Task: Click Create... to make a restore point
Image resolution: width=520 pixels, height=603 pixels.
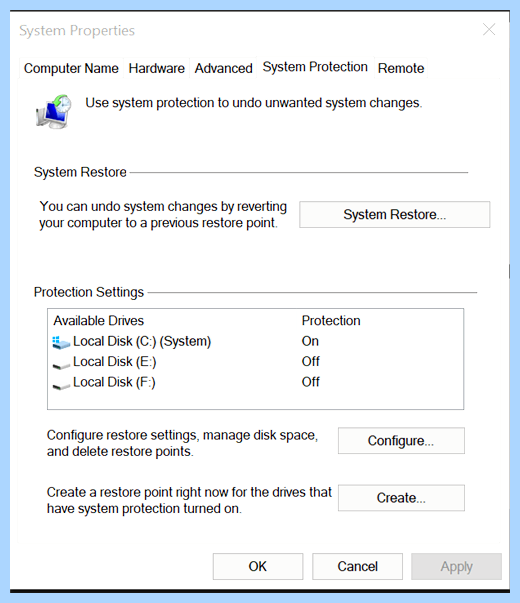Action: pyautogui.click(x=401, y=498)
